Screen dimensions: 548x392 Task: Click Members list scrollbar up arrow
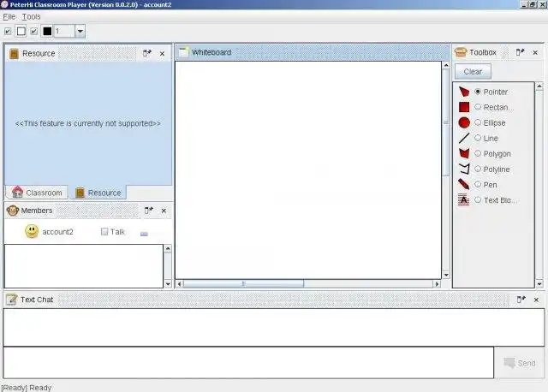[168, 248]
